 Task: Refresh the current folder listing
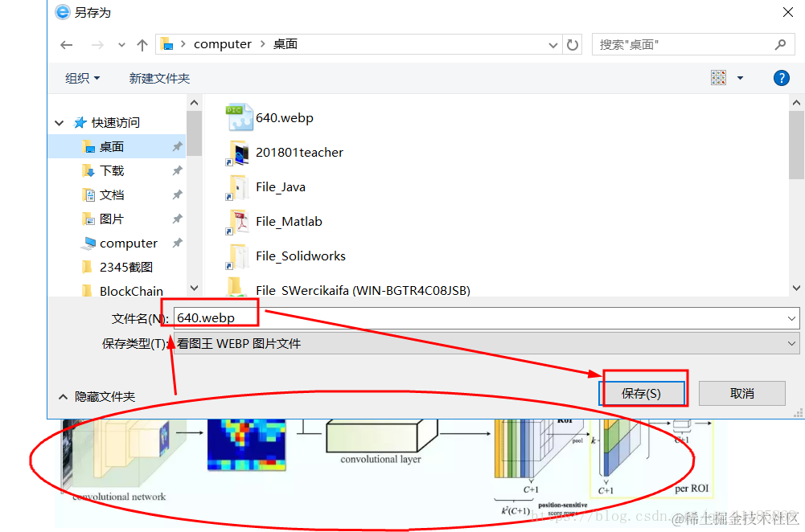pyautogui.click(x=573, y=45)
